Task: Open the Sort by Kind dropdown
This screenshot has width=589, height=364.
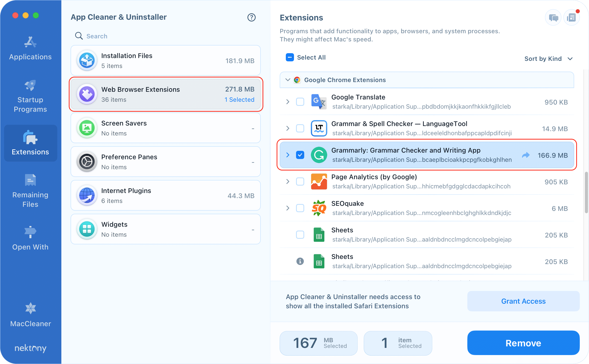Action: (549, 59)
